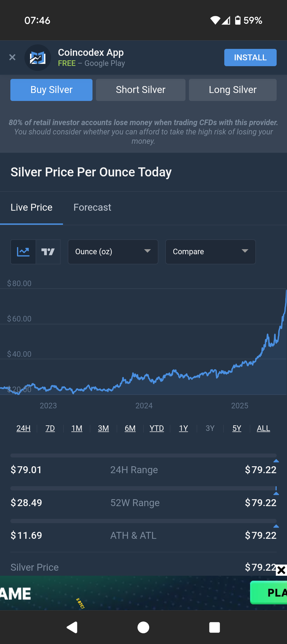This screenshot has width=287, height=644.
Task: Tap the Android home button
Action: (143, 628)
